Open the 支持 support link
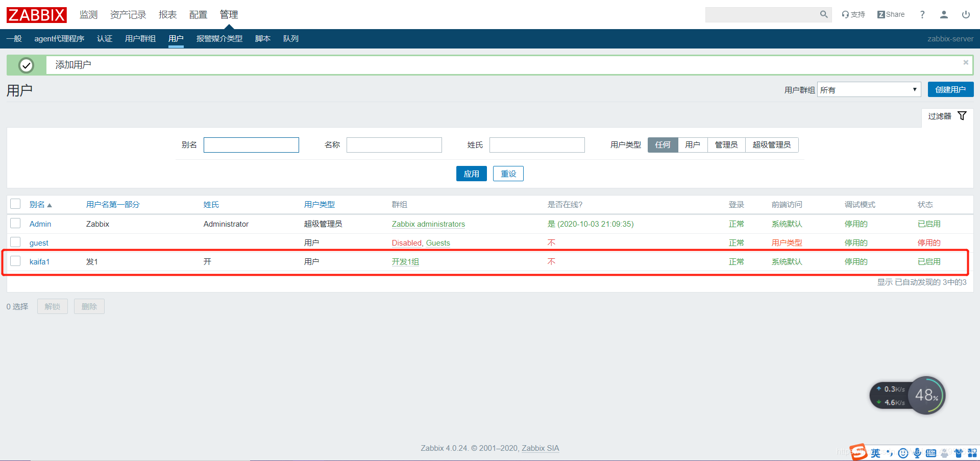The image size is (980, 461). coord(853,14)
